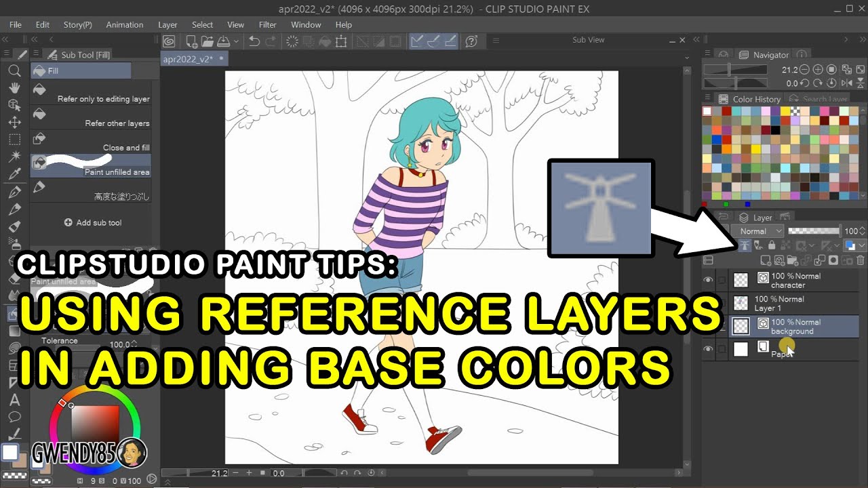Select the Fill sub tool group
The image size is (868, 488).
pos(81,70)
